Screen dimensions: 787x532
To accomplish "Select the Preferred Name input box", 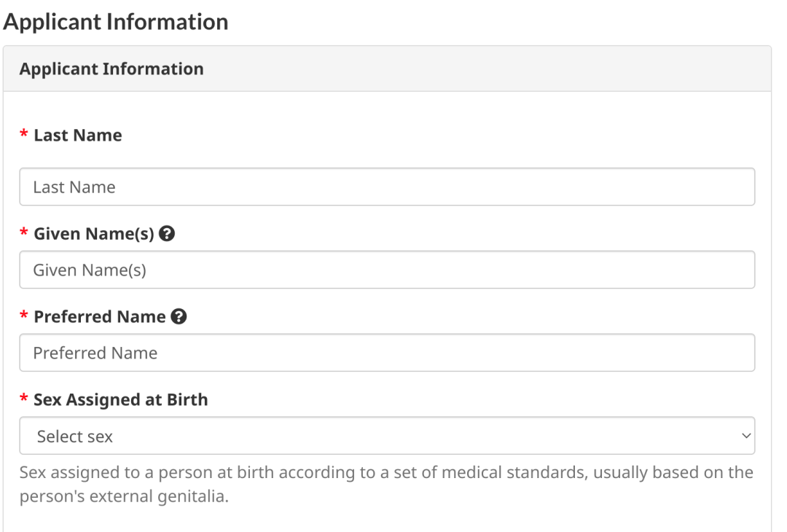I will [x=386, y=353].
